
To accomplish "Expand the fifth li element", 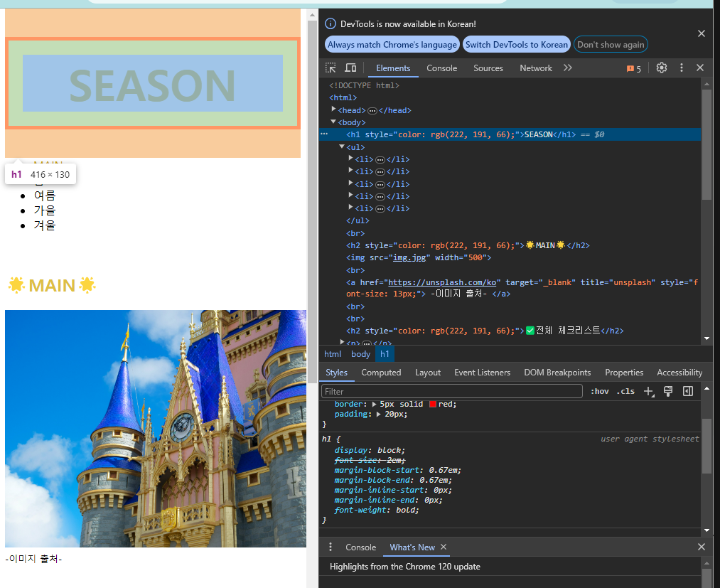I will pos(350,207).
